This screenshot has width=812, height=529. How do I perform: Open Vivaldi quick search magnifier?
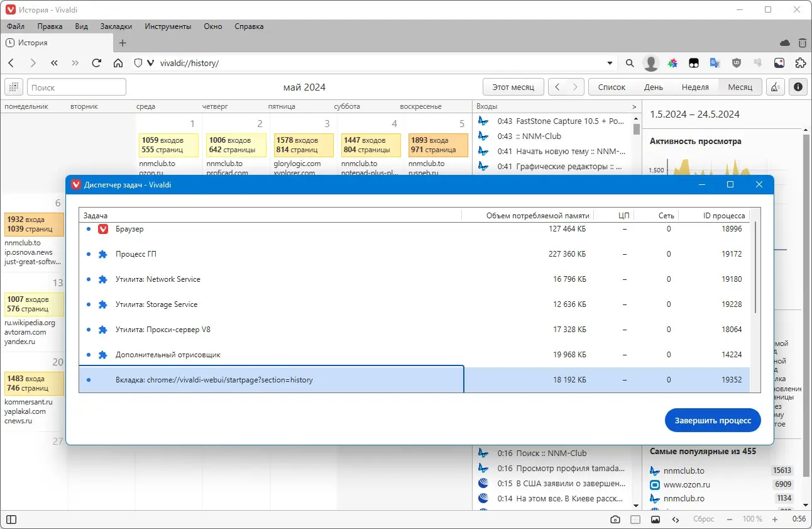(x=629, y=63)
